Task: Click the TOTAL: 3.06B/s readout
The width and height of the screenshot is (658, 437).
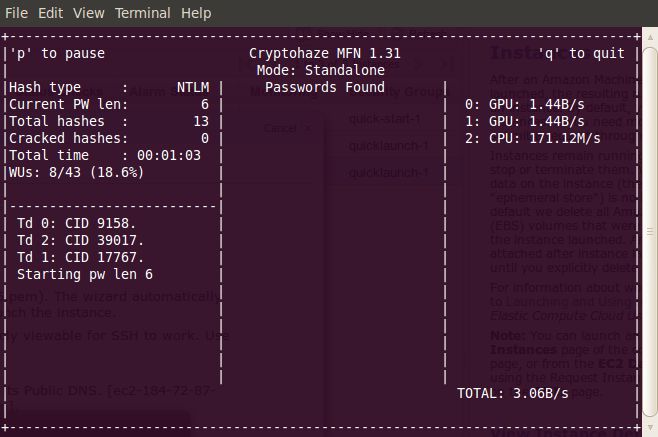Action: pos(512,393)
